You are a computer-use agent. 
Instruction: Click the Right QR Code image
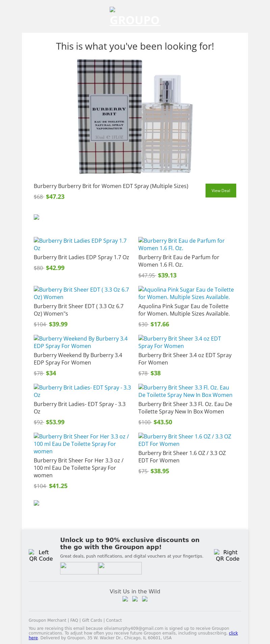[x=227, y=555]
